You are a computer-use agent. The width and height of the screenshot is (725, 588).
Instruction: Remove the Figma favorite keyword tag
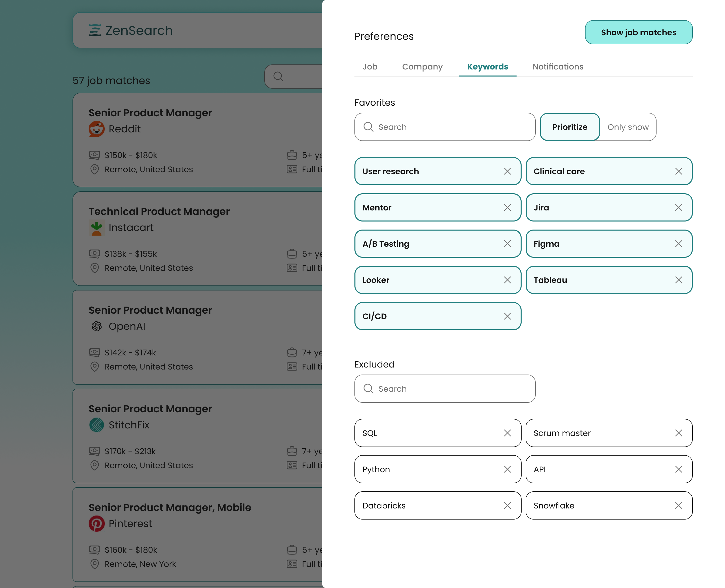(678, 244)
